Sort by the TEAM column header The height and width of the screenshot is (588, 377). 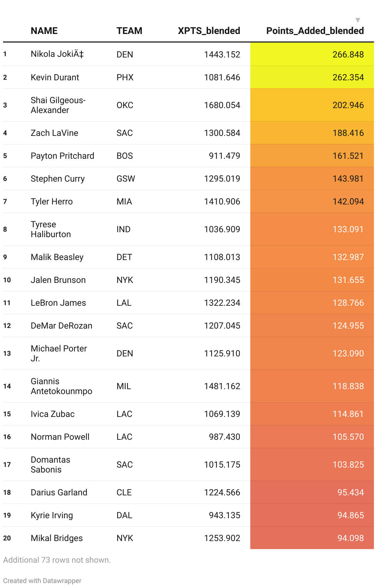[129, 31]
